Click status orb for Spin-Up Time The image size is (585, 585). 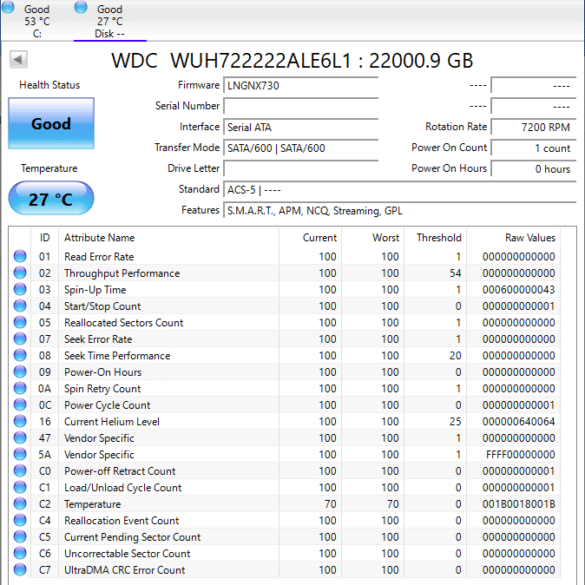pos(20,289)
